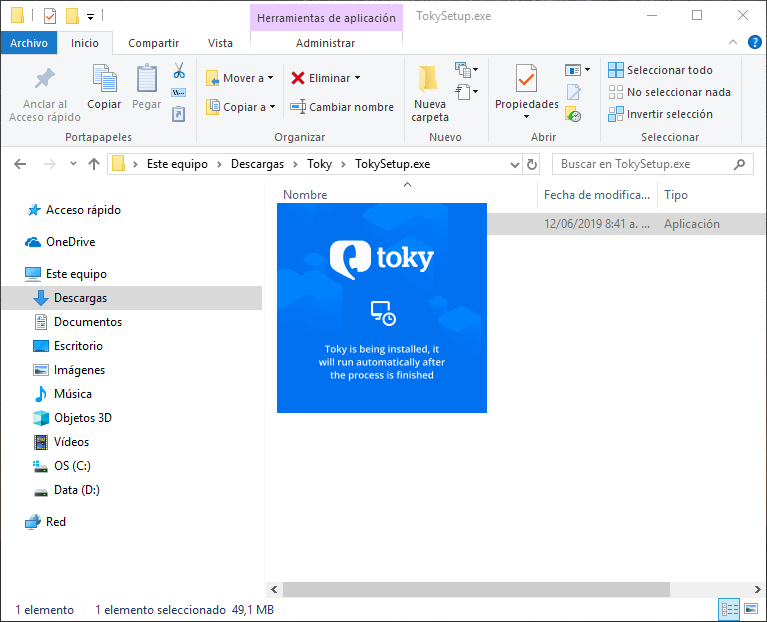Open the Archivo menu

(29, 43)
